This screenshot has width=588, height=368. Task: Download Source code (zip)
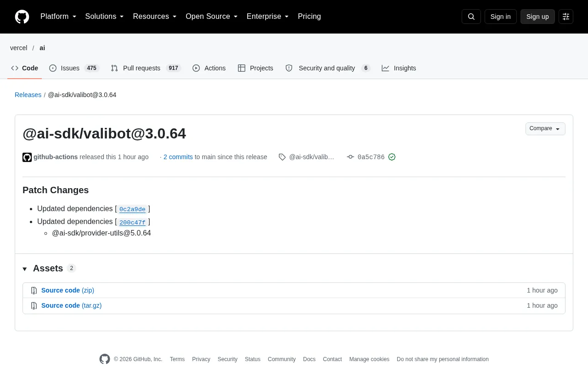tap(68, 290)
